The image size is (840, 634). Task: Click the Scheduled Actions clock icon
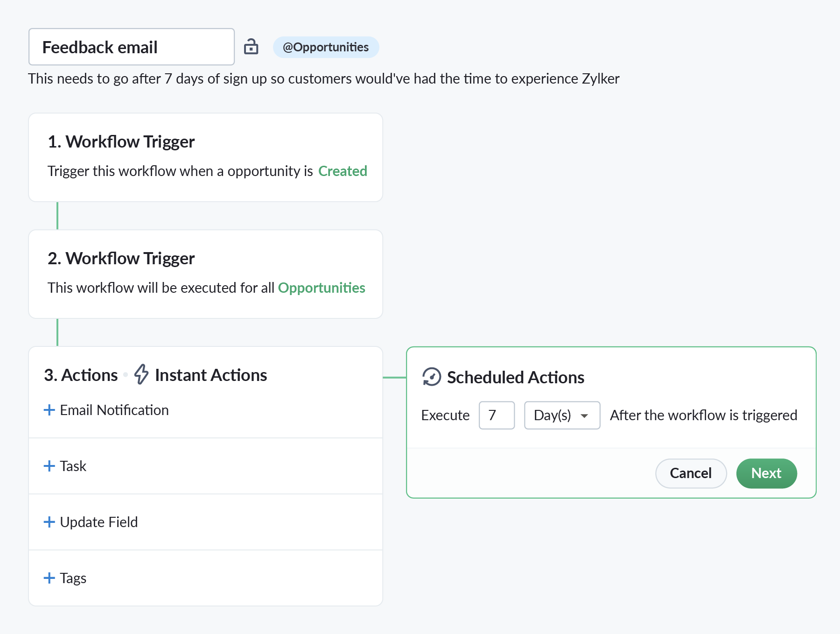click(432, 377)
